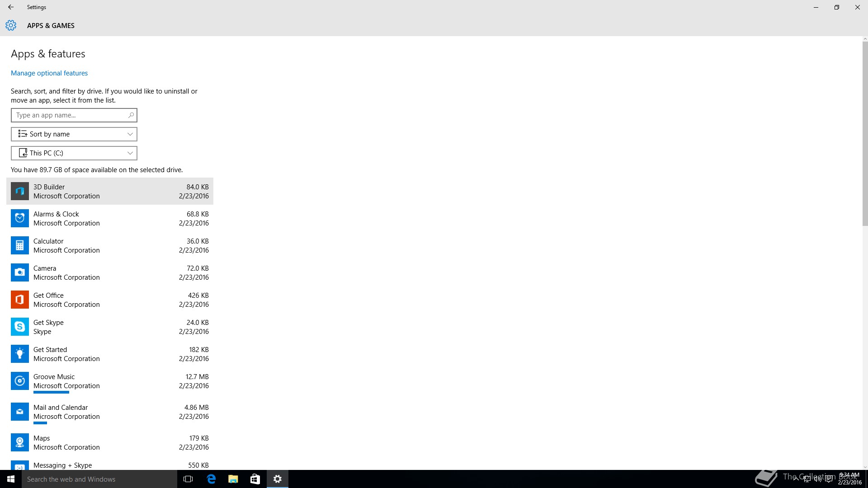868x488 pixels.
Task: Click the Calculator app icon
Action: click(20, 245)
